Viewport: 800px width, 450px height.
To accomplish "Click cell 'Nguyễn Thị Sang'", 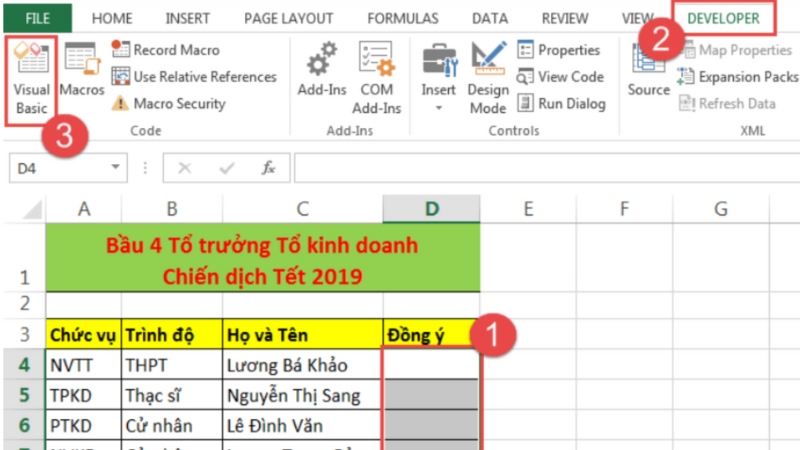I will click(x=303, y=395).
